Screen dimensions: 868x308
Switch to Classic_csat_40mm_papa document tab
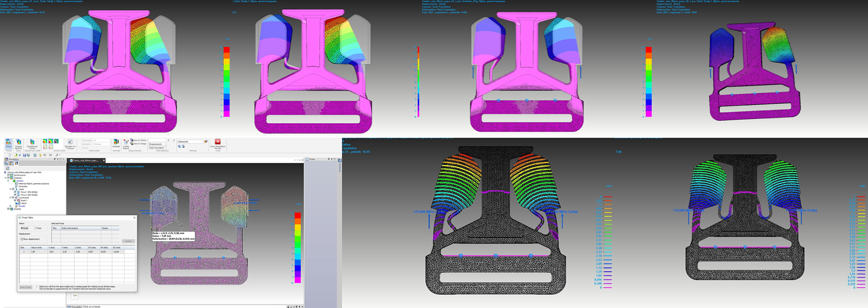point(86,161)
